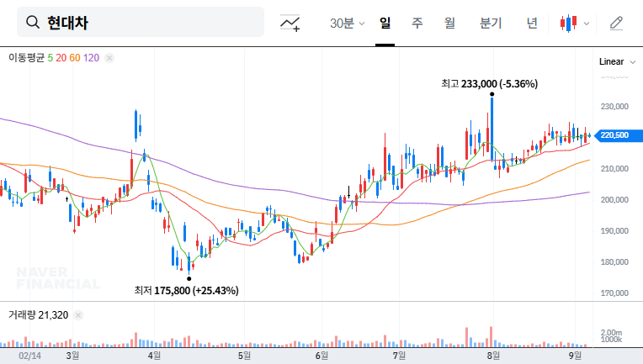
Task: Click the 200,000 price axis label
Action: pyautogui.click(x=614, y=200)
